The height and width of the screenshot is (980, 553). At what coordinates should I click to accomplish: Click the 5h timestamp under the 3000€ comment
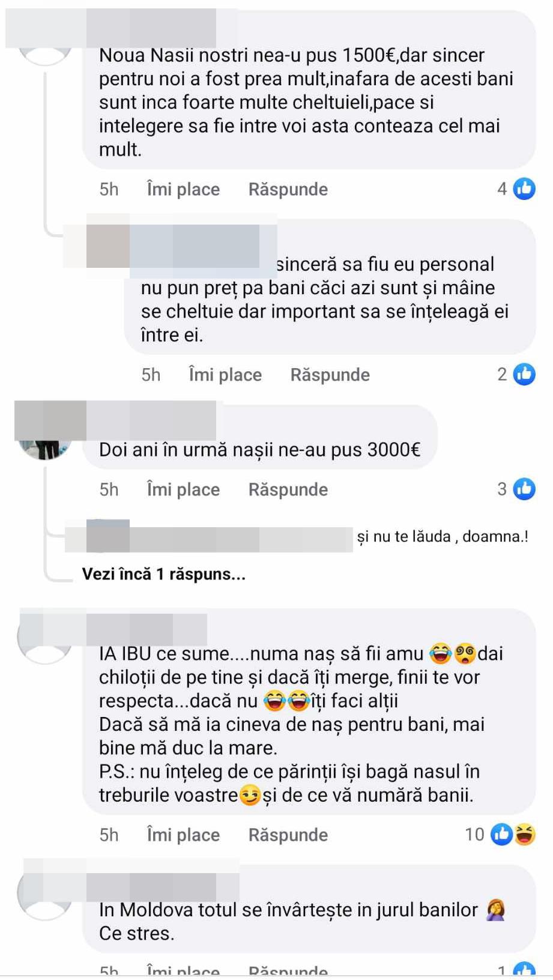109,490
